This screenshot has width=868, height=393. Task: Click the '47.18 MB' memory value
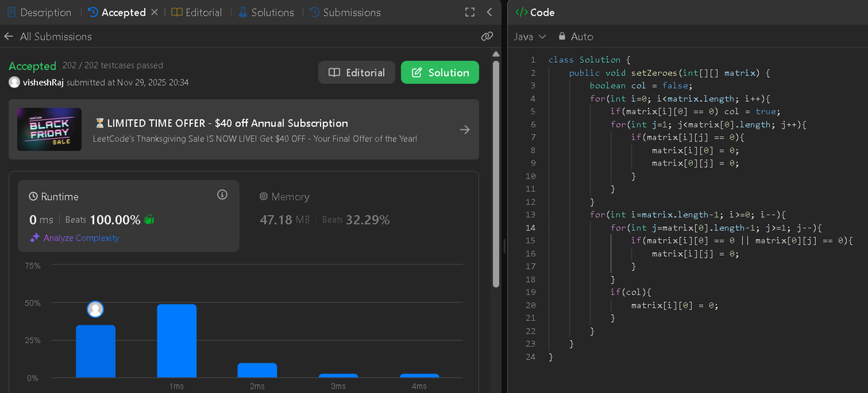pyautogui.click(x=284, y=220)
